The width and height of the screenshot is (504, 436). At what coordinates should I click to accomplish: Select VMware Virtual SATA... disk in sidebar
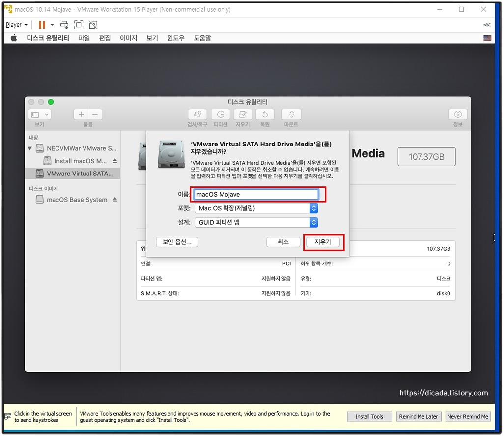[73, 174]
